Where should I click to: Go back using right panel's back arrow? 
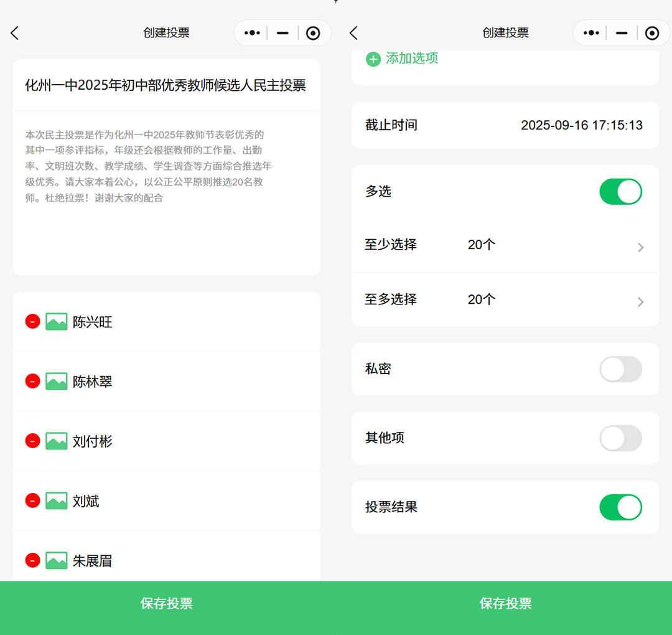(354, 33)
